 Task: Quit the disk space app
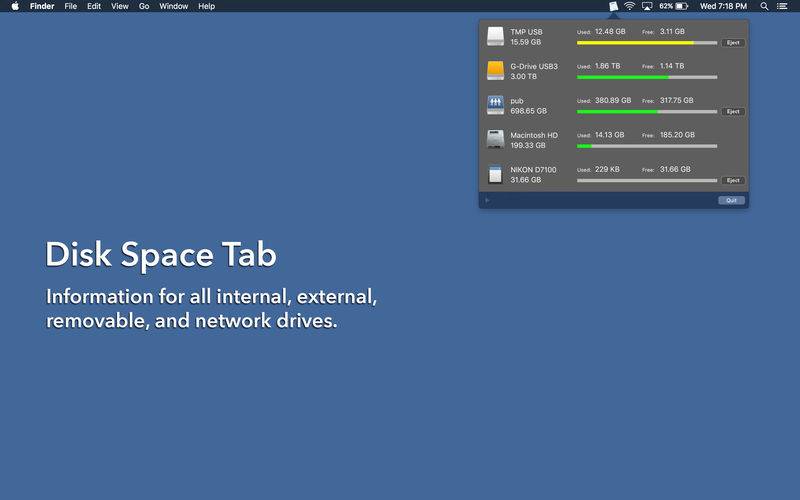(731, 201)
